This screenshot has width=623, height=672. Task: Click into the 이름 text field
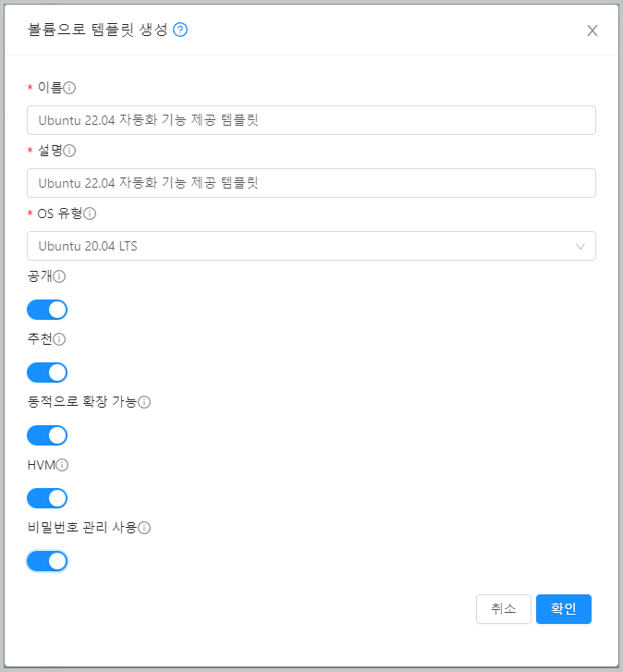[311, 120]
